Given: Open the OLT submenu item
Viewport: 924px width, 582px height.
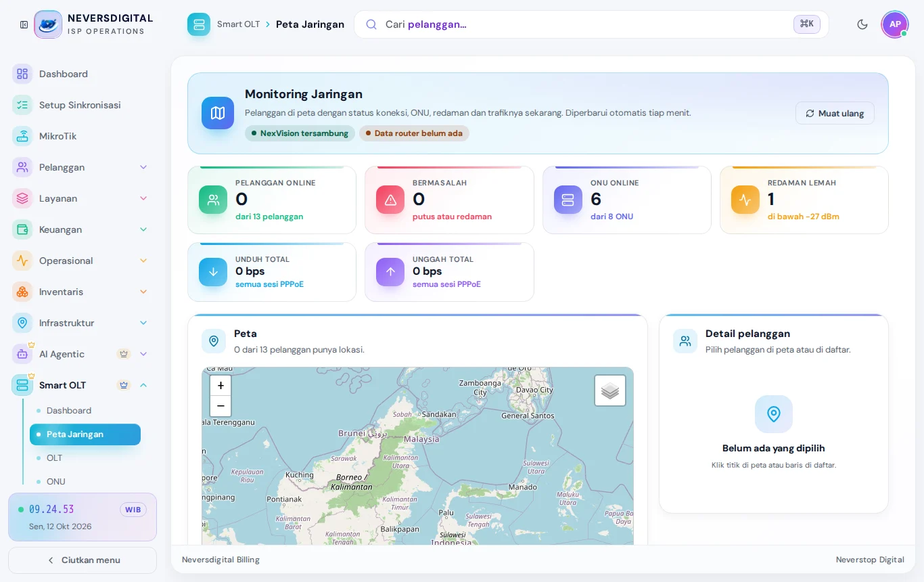Looking at the screenshot, I should pyautogui.click(x=85, y=458).
